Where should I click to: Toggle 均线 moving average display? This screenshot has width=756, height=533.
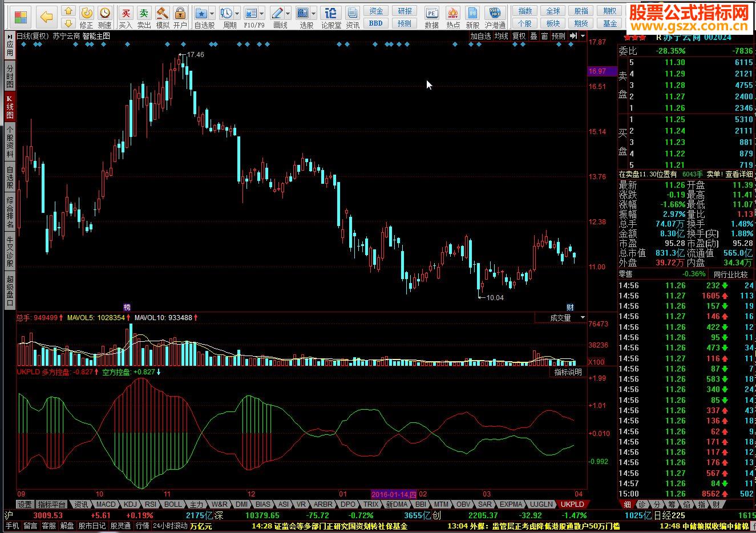click(501, 36)
